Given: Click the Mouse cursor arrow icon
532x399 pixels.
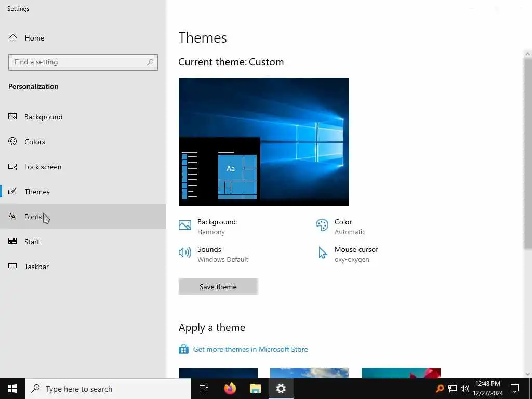Looking at the screenshot, I should click(322, 253).
